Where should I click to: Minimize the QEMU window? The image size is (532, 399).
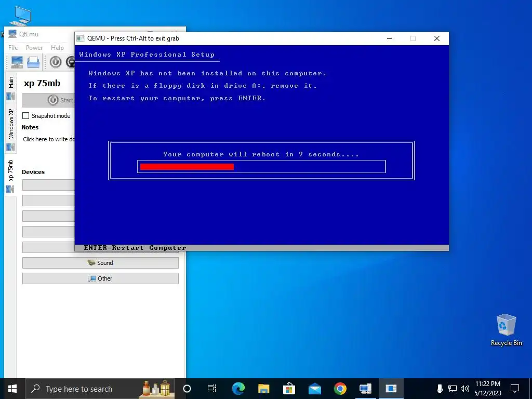(x=390, y=38)
